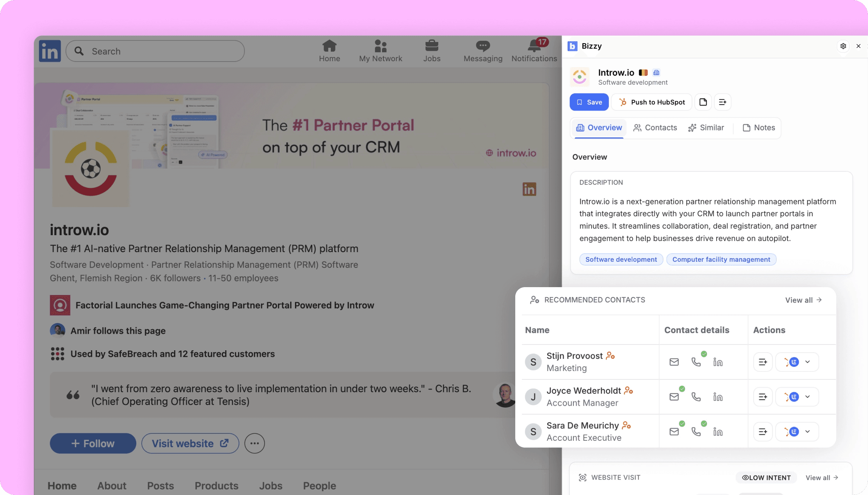Open LinkedIn Home from top navigation

point(329,51)
